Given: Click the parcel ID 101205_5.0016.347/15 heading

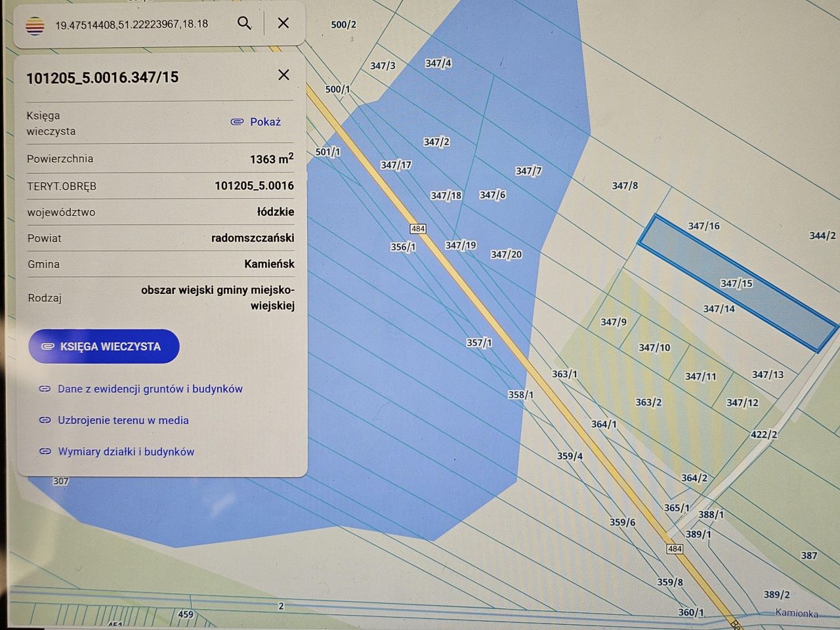Looking at the screenshot, I should click(102, 77).
